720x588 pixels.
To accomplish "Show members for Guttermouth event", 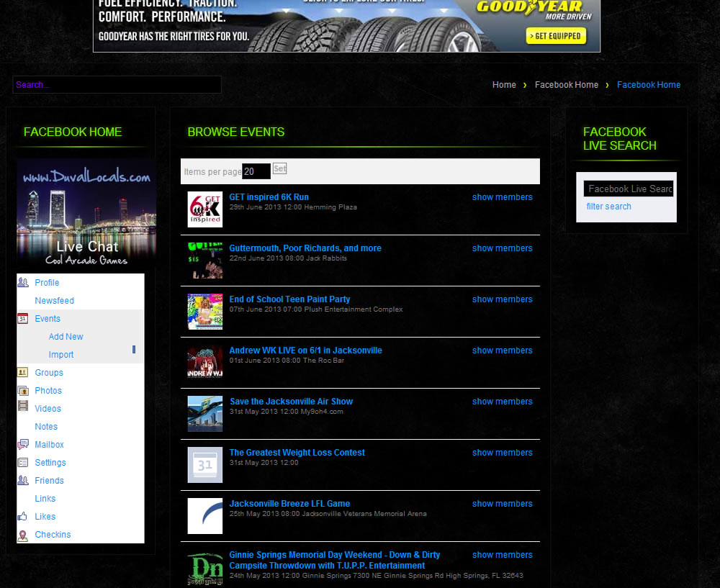I will (x=503, y=248).
